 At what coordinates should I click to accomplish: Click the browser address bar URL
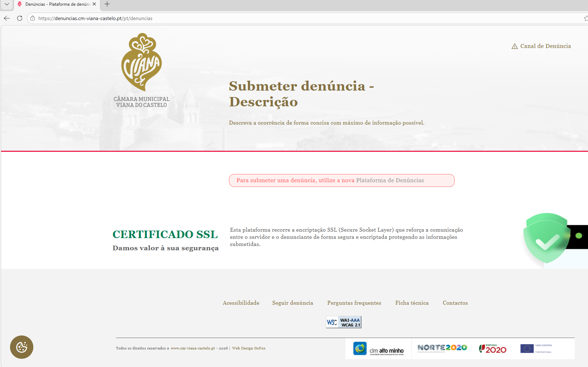pos(95,18)
